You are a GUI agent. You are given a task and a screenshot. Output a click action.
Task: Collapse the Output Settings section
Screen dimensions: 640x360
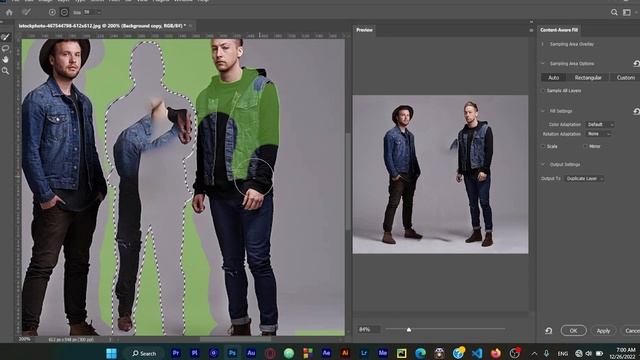pyautogui.click(x=543, y=164)
